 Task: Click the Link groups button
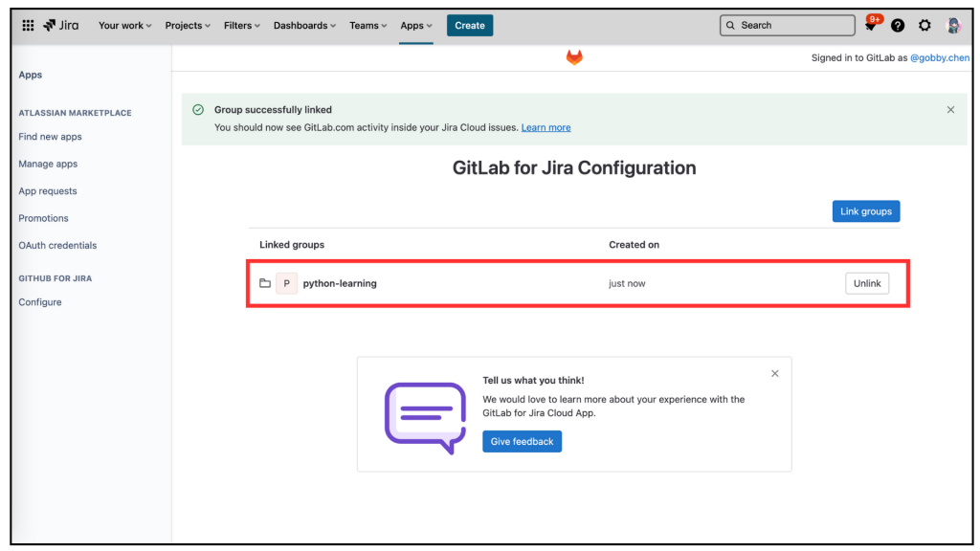click(865, 211)
